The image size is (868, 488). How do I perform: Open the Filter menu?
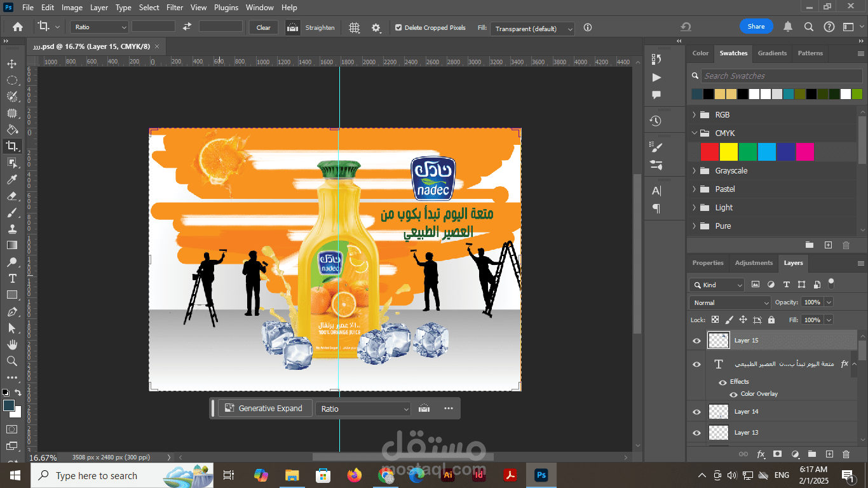click(175, 8)
